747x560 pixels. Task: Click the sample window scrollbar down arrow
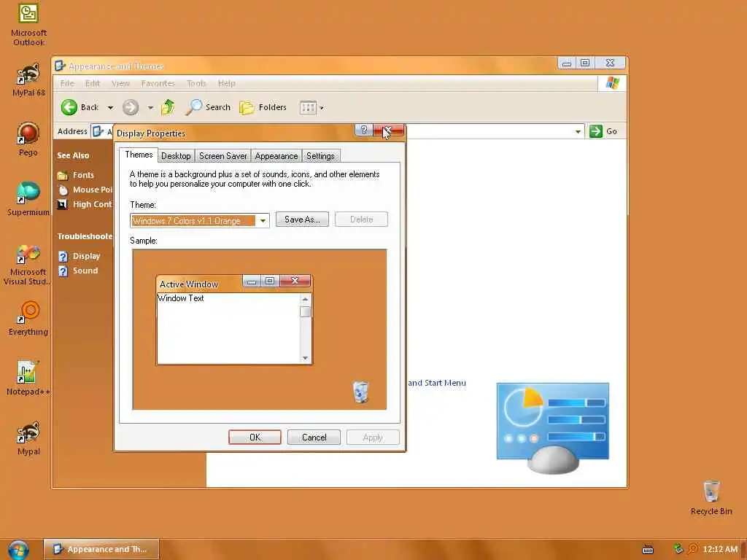306,358
